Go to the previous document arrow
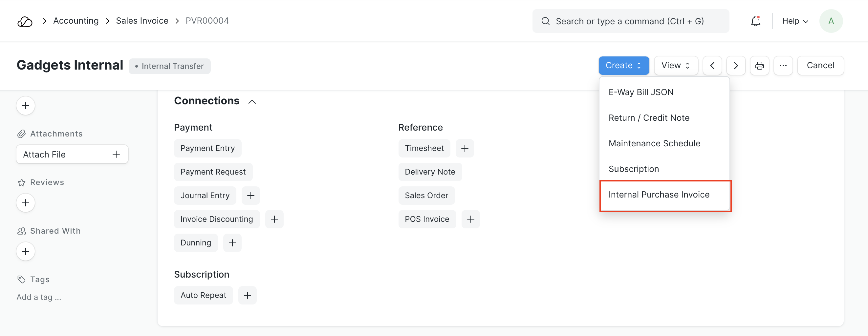This screenshot has height=336, width=868. [x=712, y=66]
